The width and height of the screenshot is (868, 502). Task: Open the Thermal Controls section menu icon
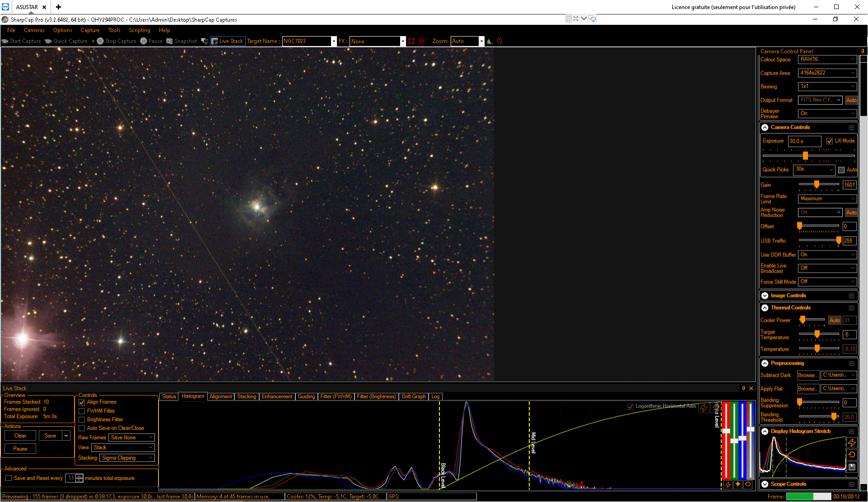(x=851, y=308)
